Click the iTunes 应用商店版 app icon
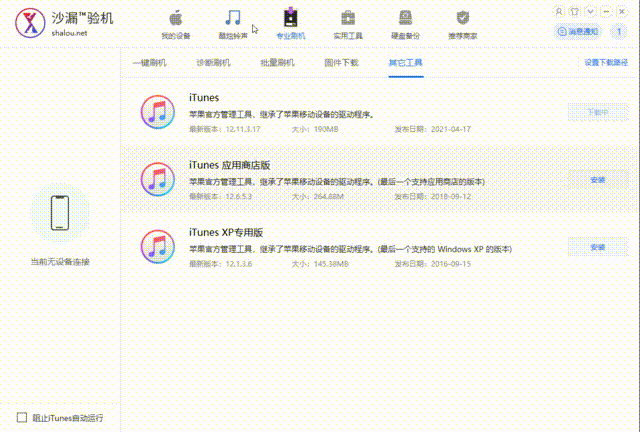 (x=158, y=179)
